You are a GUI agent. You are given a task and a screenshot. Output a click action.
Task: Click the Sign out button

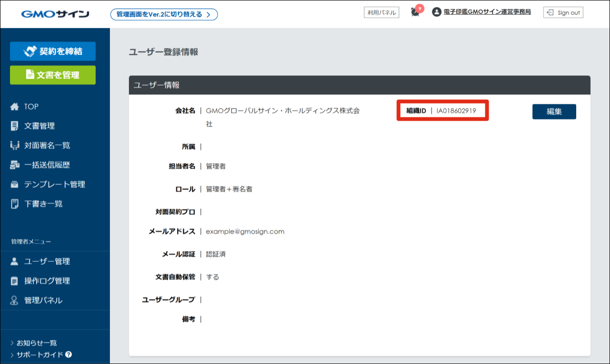click(x=563, y=12)
